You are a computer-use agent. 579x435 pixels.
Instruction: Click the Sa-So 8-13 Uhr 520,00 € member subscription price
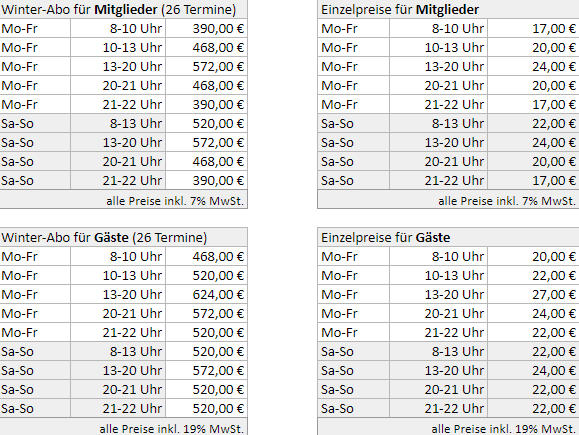pyautogui.click(x=206, y=123)
